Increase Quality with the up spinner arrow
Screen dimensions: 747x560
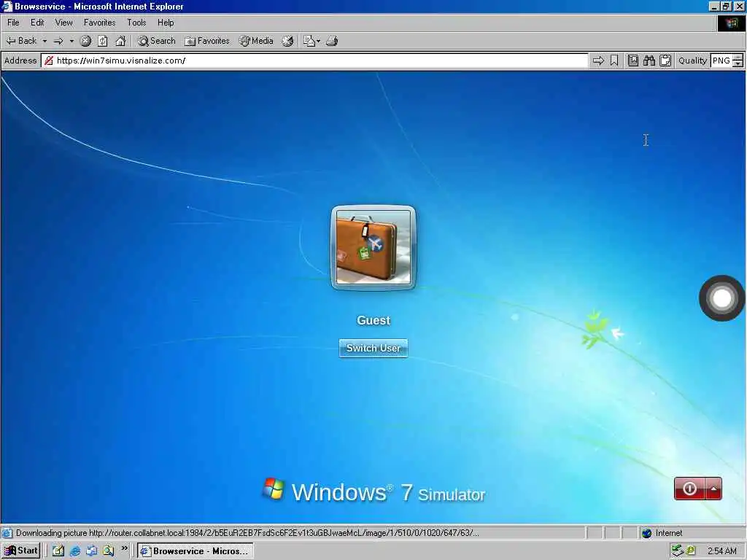(738, 57)
